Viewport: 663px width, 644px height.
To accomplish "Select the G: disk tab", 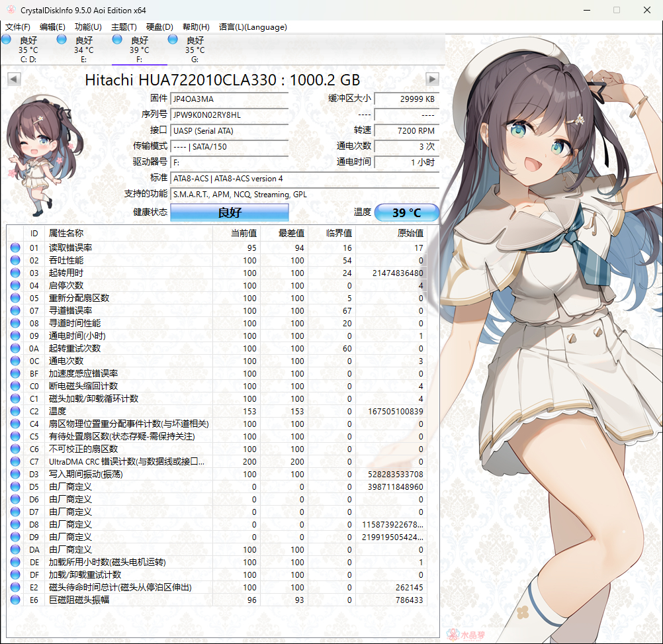I will 195,50.
